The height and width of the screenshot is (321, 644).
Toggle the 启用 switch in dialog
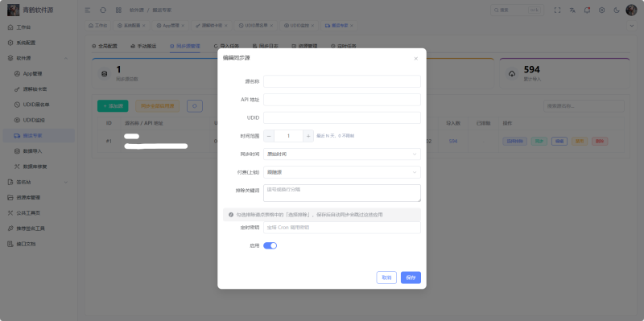click(270, 245)
